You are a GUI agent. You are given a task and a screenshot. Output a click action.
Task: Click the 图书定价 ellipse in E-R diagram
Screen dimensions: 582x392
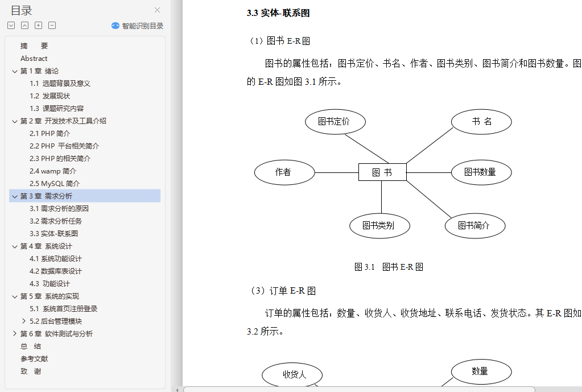tap(335, 121)
